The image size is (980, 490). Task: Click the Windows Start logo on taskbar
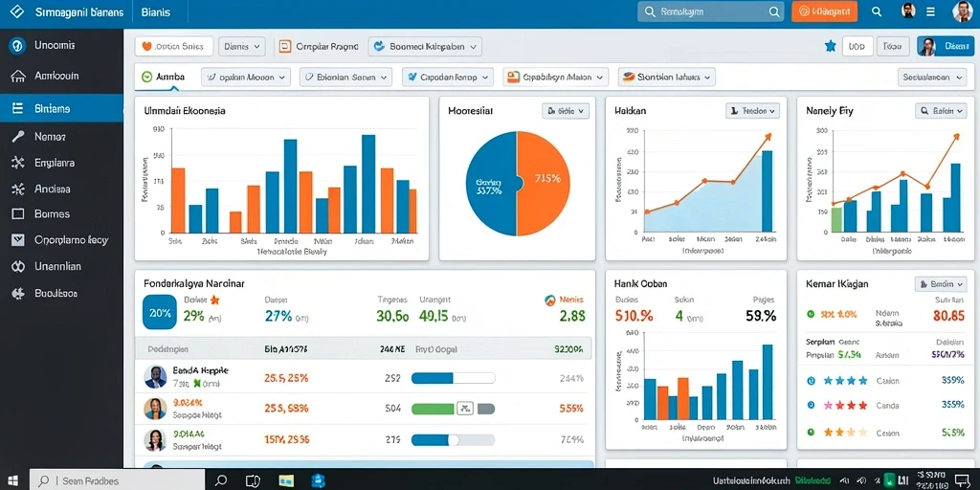[x=12, y=481]
